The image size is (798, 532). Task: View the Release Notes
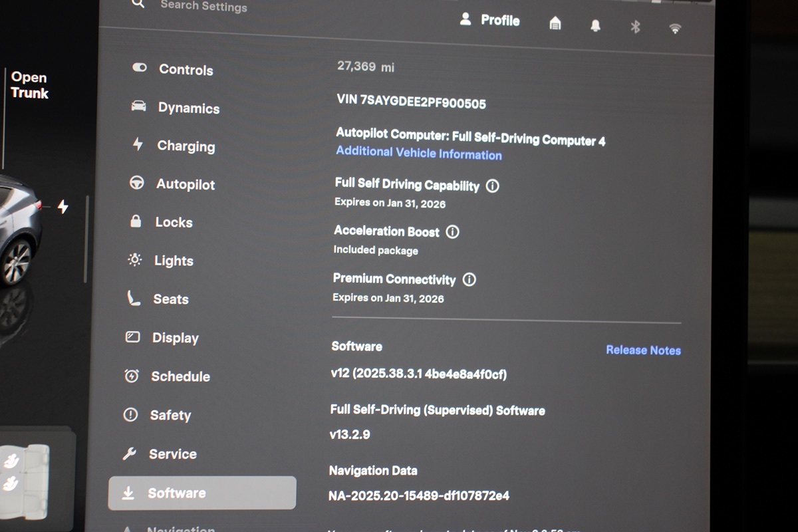point(643,350)
